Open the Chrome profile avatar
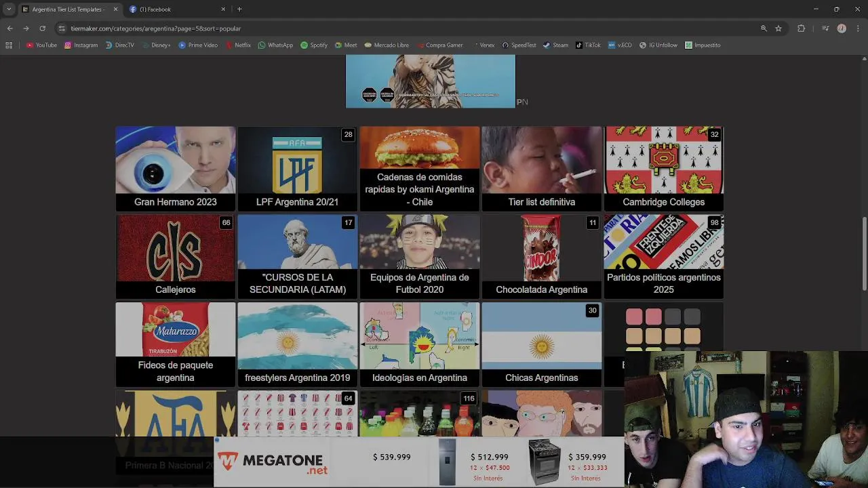868x488 pixels. pos(842,28)
